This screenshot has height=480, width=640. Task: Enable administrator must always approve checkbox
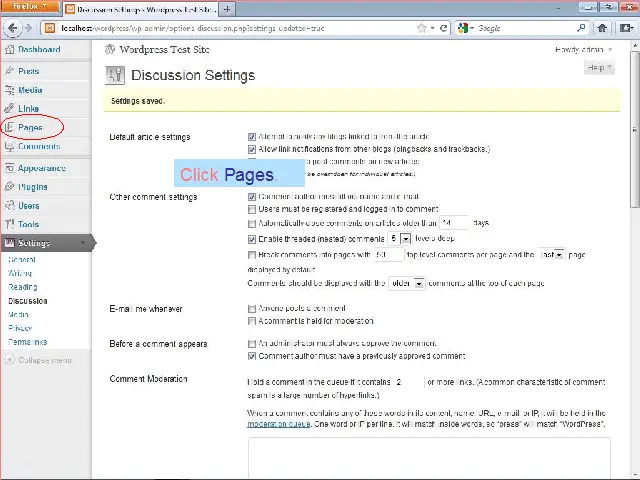252,343
